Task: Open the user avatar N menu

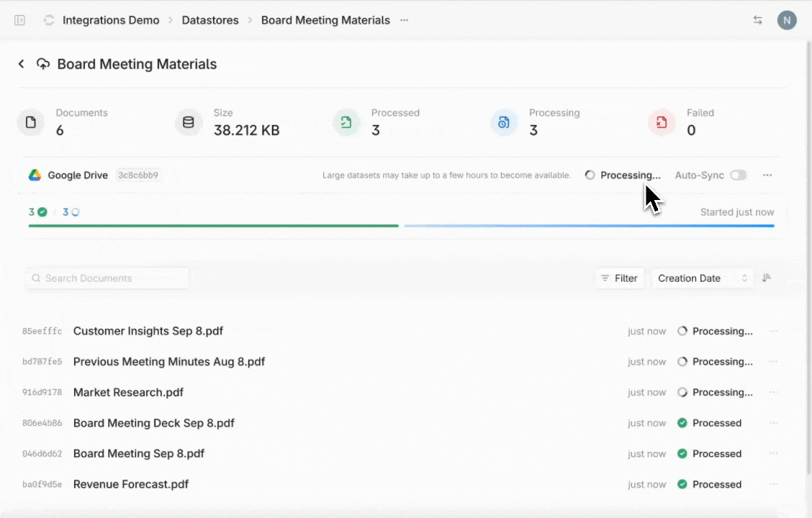Action: pyautogui.click(x=787, y=20)
